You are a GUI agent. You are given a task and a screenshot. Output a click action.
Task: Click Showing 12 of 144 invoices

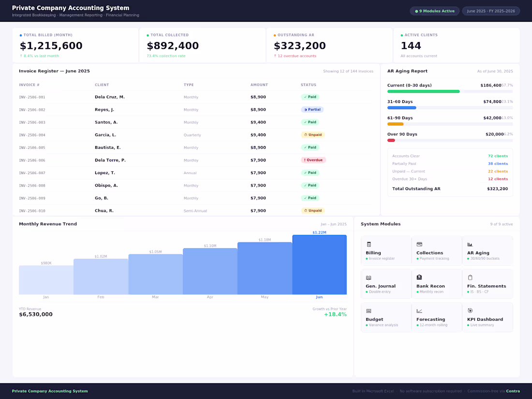click(x=348, y=71)
